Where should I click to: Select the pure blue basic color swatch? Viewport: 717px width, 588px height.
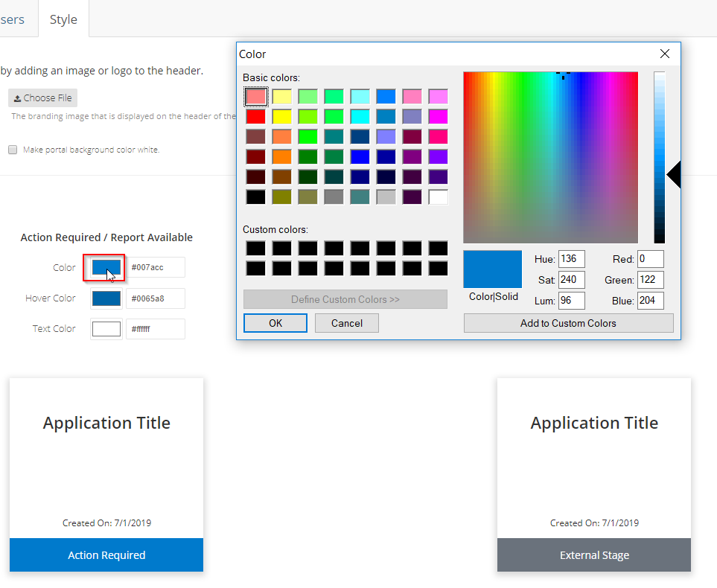360,157
